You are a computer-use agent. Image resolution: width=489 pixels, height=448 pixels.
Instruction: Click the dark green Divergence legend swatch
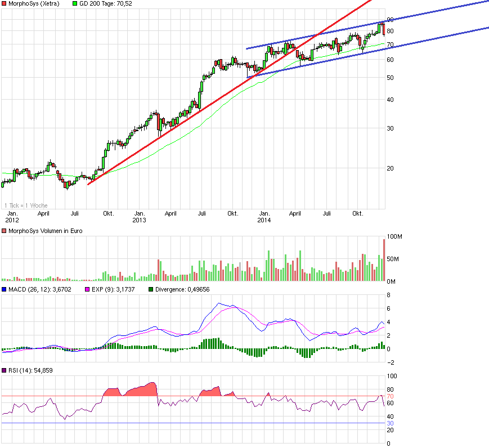pyautogui.click(x=151, y=289)
